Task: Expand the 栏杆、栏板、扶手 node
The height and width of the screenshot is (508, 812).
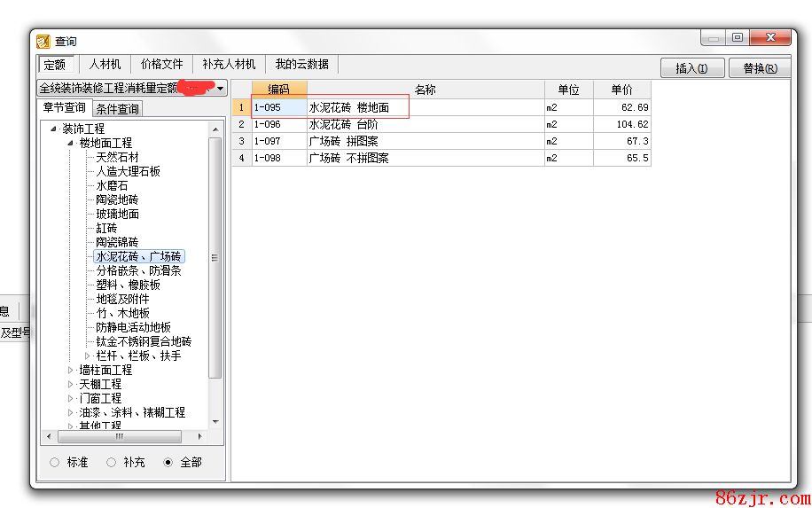Action: (x=87, y=356)
